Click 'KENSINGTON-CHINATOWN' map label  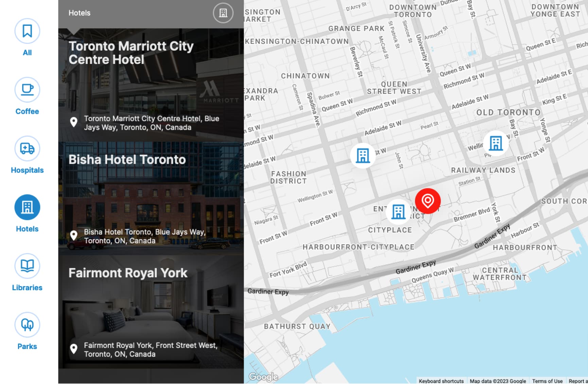(x=297, y=41)
